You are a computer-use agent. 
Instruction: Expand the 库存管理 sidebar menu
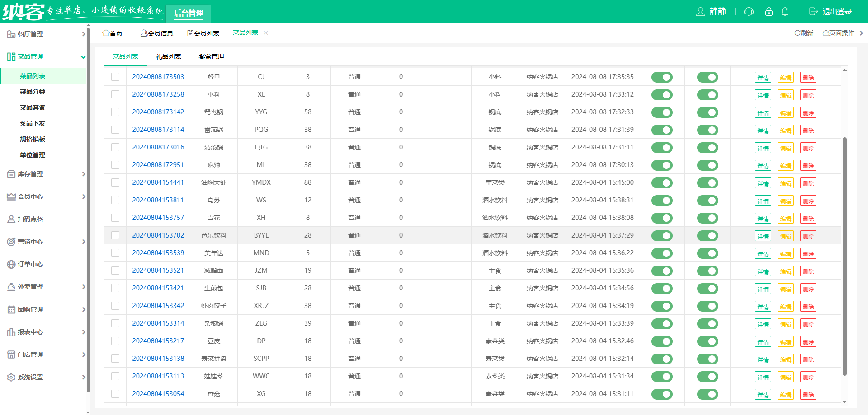[x=83, y=174]
